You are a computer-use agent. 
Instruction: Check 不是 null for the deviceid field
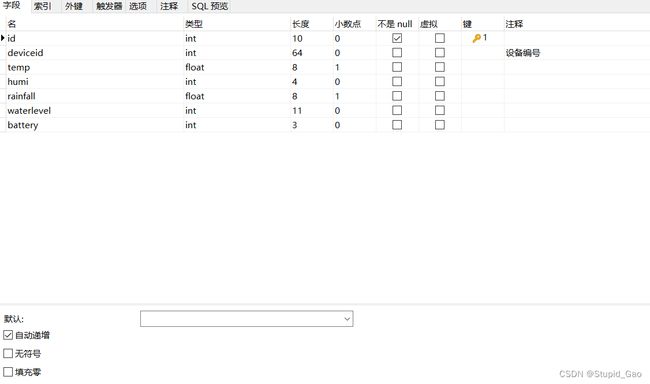pos(397,53)
